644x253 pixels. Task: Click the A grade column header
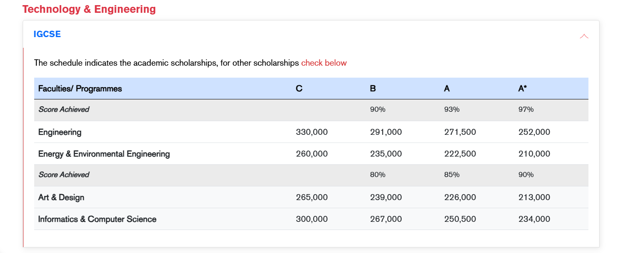coord(447,89)
